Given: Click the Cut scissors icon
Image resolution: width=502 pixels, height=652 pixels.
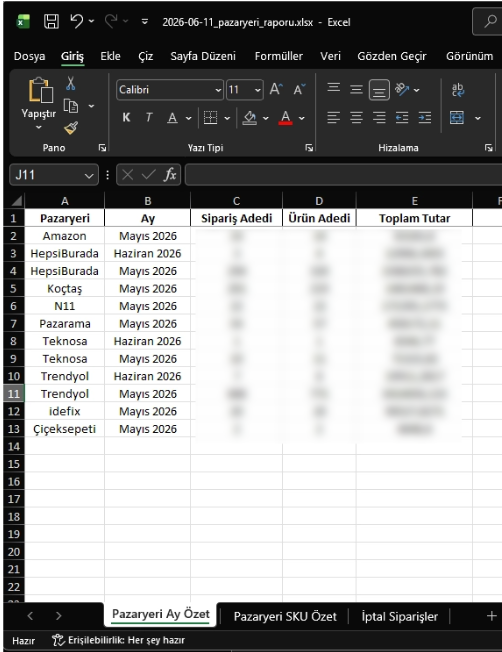Looking at the screenshot, I should click(x=71, y=84).
